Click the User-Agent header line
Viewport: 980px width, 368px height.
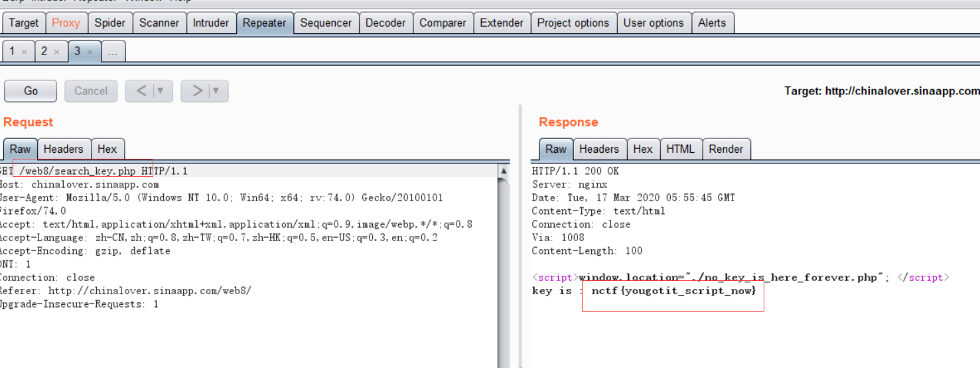tap(222, 198)
